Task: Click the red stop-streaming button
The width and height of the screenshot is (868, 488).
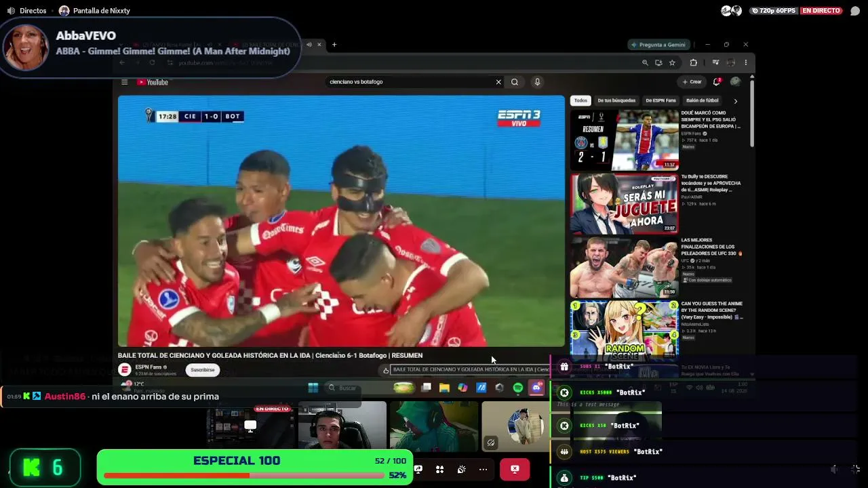Action: (515, 469)
